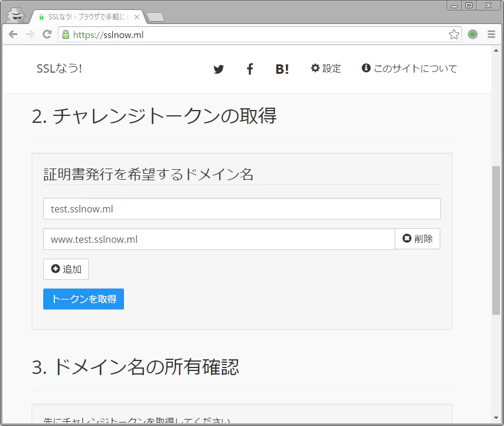This screenshot has width=504, height=426.
Task: Click heading 3. ドメイン名の所有確認
Action: point(135,367)
